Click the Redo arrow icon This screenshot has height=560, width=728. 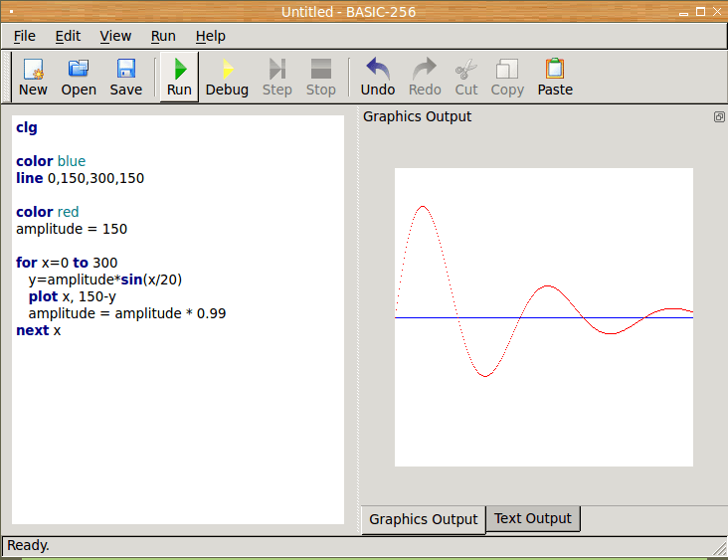(x=425, y=77)
